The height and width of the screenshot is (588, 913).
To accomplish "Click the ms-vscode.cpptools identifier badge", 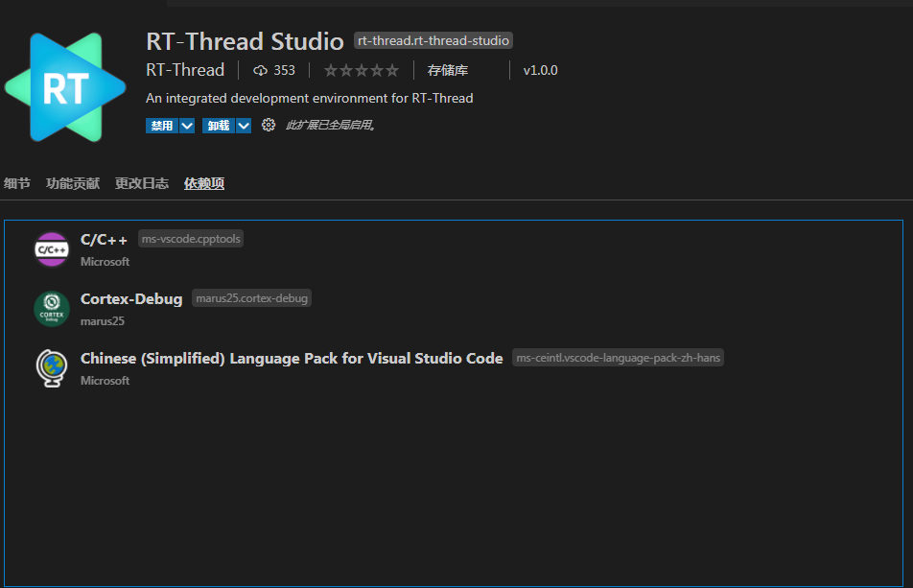I will 191,239.
